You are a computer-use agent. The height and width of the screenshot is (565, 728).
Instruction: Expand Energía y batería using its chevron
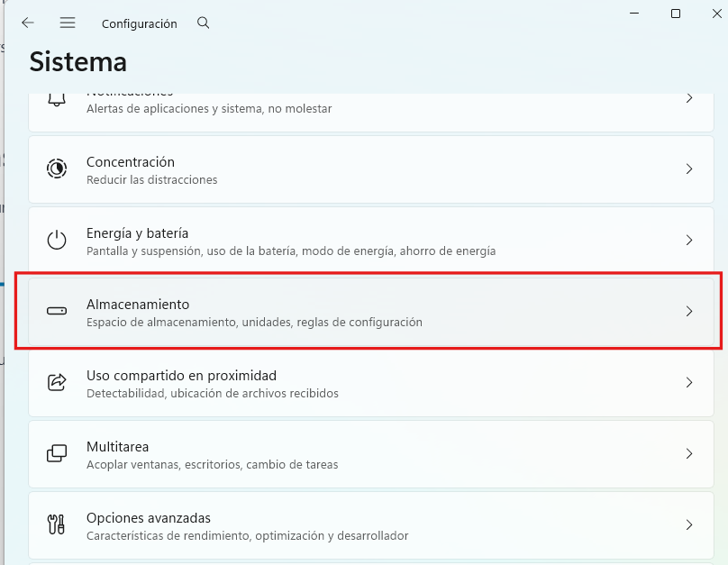(x=689, y=241)
